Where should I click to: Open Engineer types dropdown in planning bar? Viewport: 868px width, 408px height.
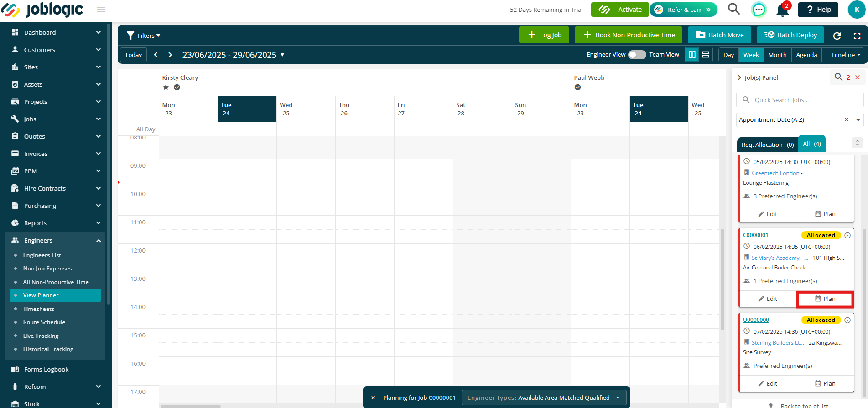click(x=544, y=398)
